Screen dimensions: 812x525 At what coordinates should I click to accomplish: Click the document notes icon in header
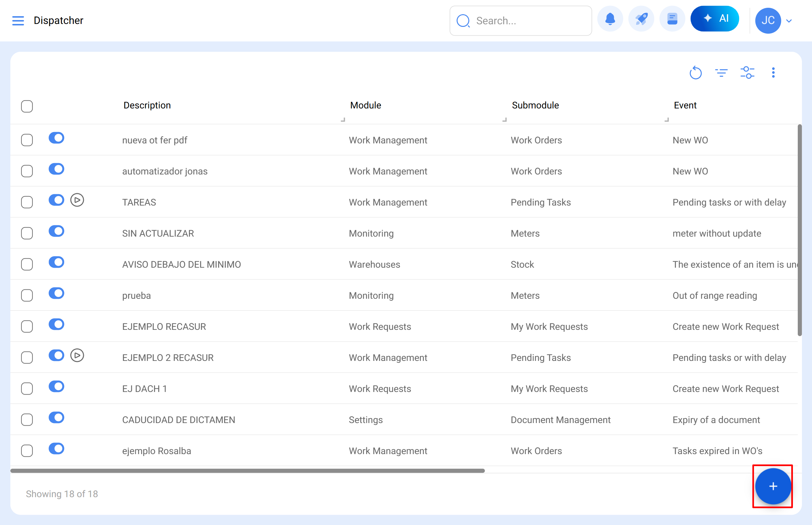[672, 19]
